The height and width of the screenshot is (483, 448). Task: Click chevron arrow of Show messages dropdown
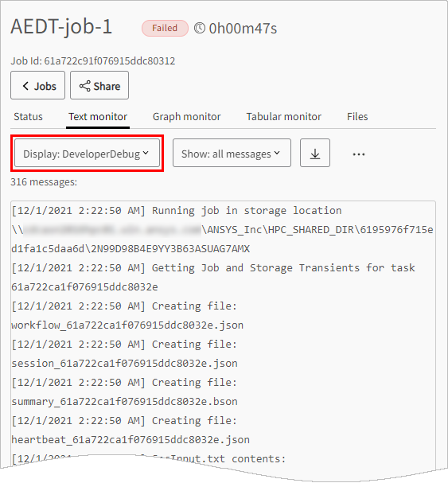coord(277,153)
